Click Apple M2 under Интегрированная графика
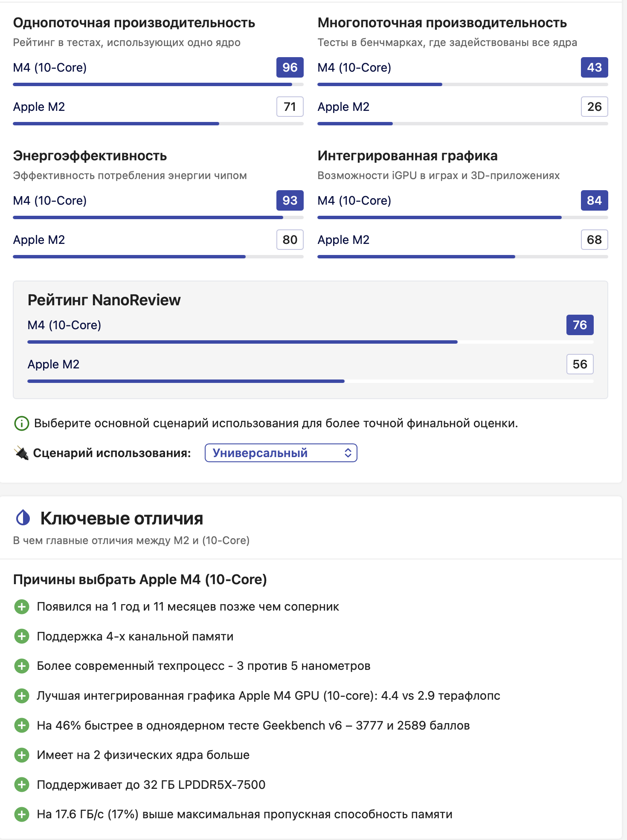 tap(343, 240)
